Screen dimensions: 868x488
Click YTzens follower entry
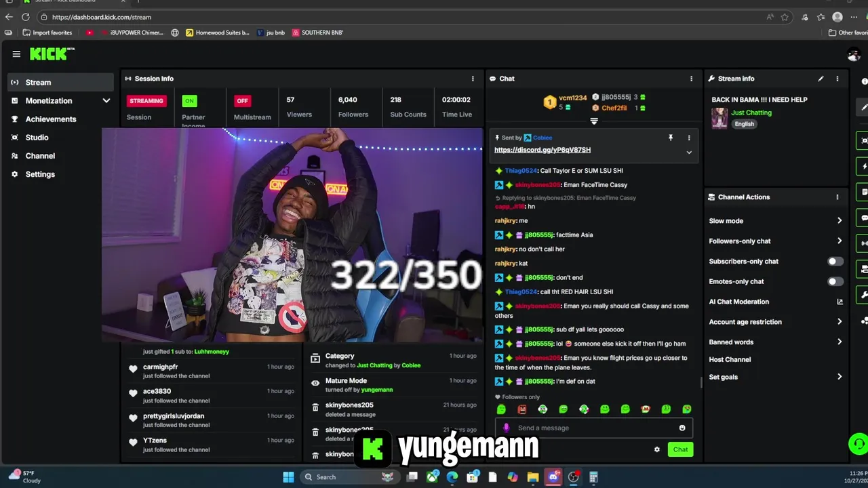[x=212, y=445]
